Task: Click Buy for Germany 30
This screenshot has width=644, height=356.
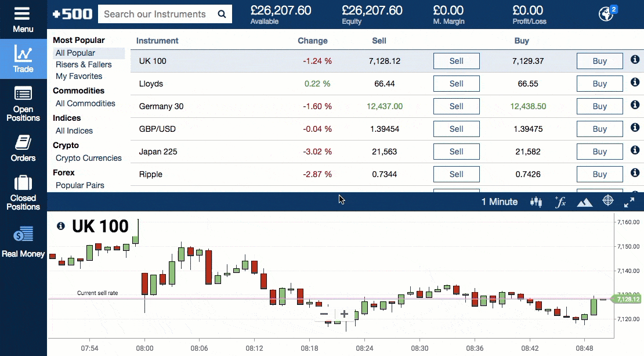Action: tap(600, 106)
